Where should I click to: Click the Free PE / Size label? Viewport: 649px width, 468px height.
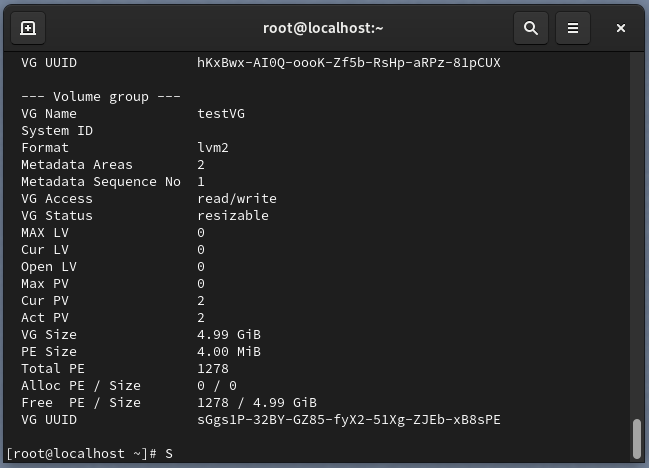[81, 403]
